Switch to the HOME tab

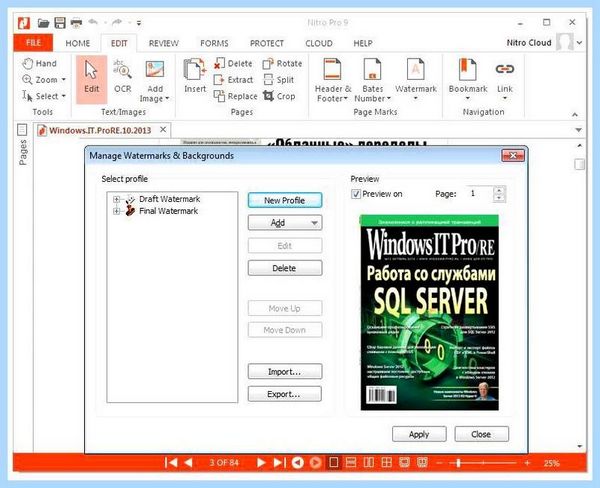point(78,43)
